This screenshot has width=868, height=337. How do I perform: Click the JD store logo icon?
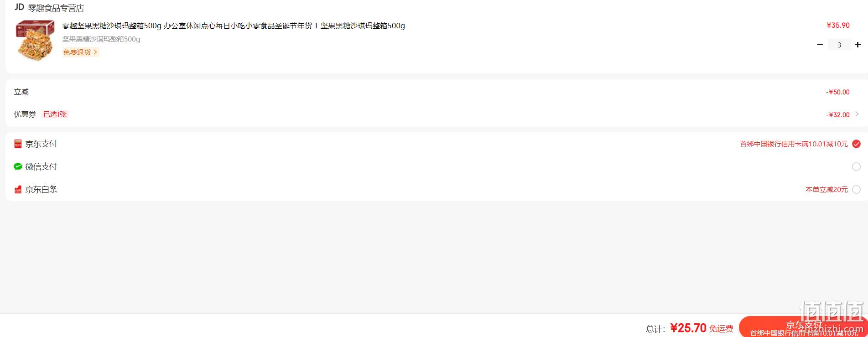pos(19,7)
